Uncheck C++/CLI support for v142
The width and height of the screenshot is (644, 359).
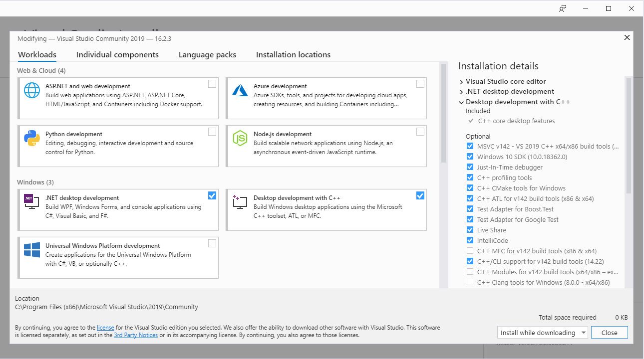470,261
